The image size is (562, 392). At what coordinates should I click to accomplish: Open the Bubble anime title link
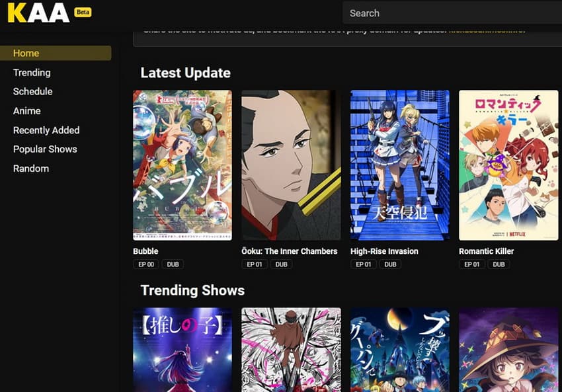click(x=145, y=251)
